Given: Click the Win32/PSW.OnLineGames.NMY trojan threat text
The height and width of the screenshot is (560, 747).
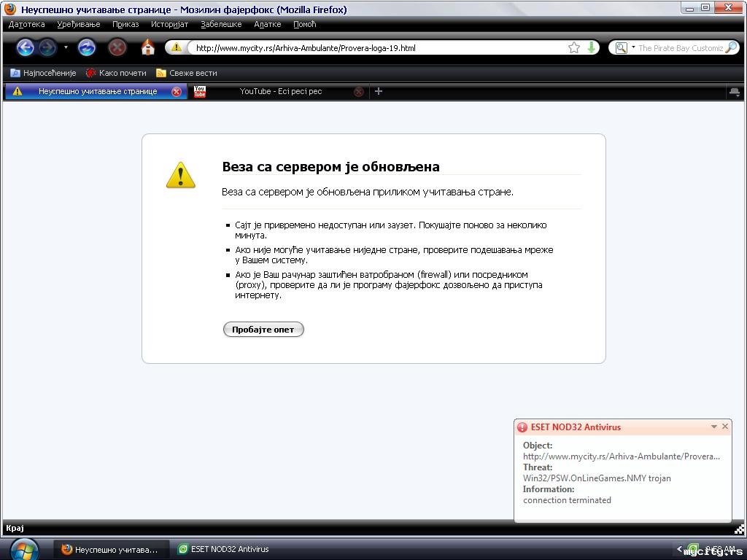Looking at the screenshot, I should tap(597, 478).
